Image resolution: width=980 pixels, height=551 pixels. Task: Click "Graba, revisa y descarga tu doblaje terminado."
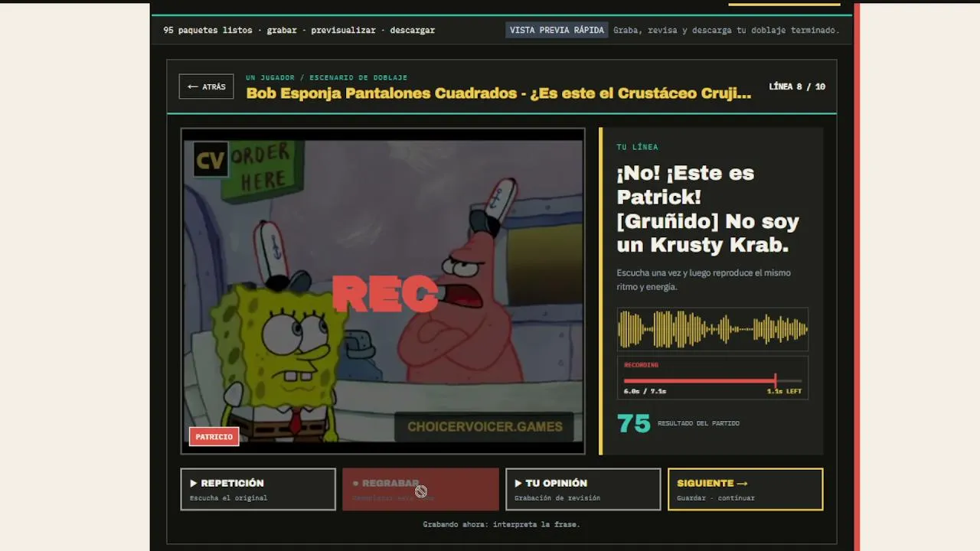coord(727,31)
